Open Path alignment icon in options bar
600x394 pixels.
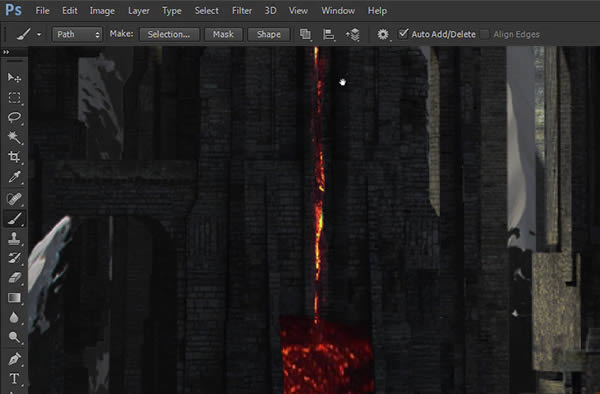[328, 34]
